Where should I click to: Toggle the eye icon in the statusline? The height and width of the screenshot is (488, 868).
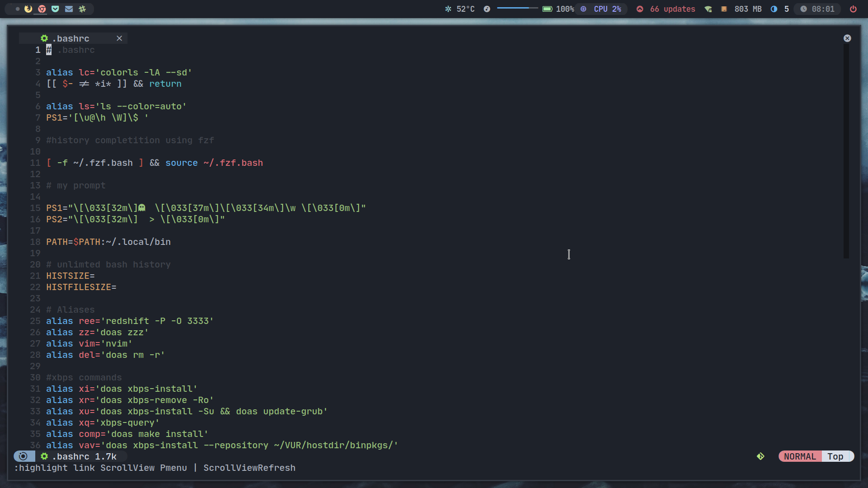point(24,456)
